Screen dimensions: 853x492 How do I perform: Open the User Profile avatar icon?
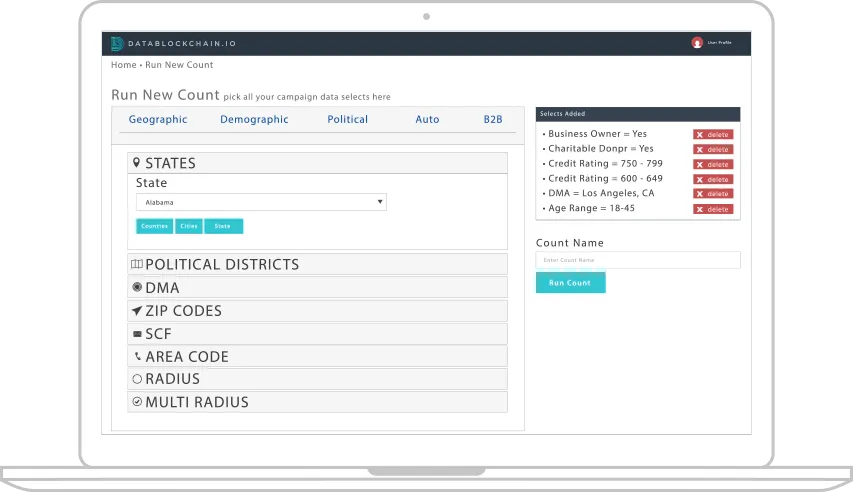[697, 43]
